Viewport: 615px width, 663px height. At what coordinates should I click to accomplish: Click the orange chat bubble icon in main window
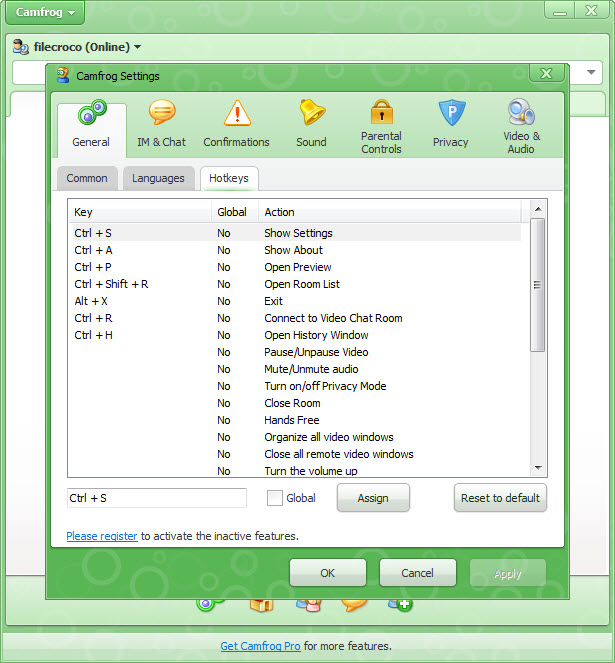click(354, 605)
